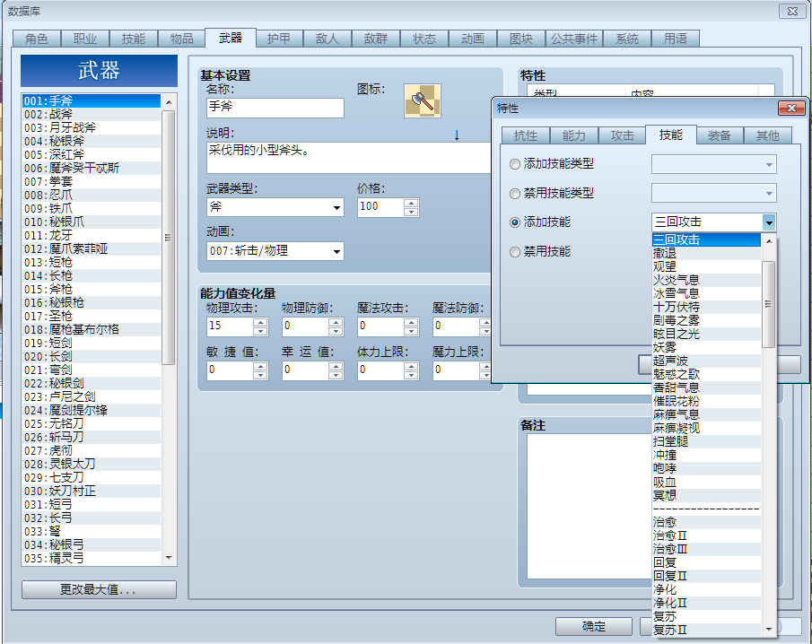Screen dimensions: 812x644
Task: Switch to 装备 tab in 特性 dialog
Action: [720, 135]
